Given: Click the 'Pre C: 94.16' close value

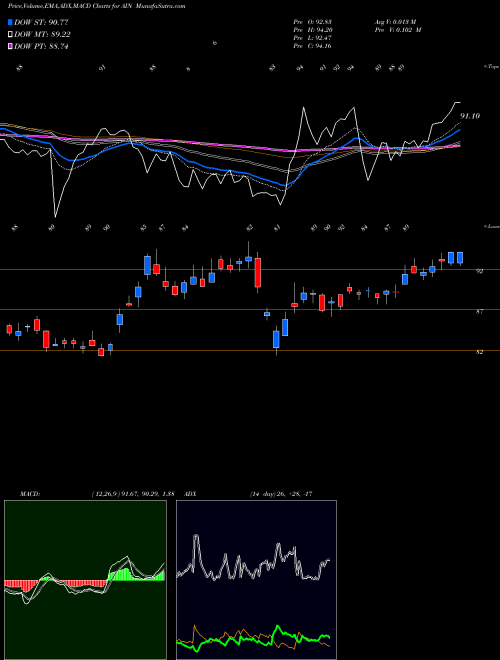Looking at the screenshot, I should [312, 46].
